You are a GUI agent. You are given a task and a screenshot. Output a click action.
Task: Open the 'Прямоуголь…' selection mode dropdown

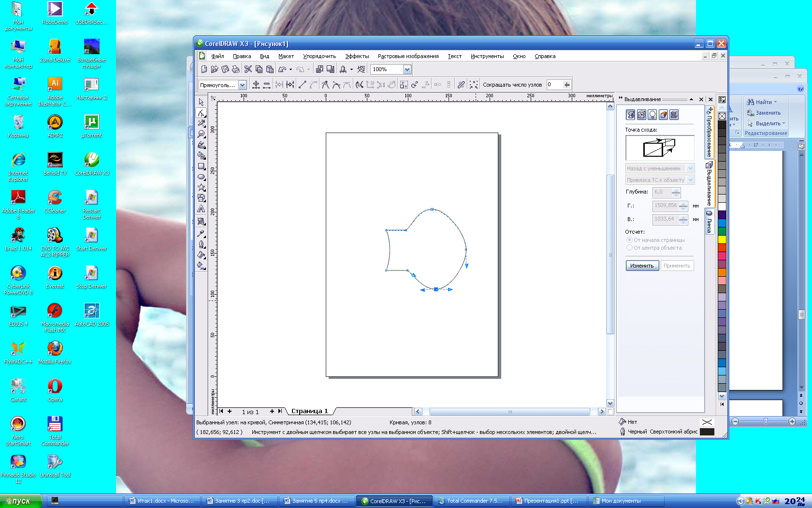[243, 85]
